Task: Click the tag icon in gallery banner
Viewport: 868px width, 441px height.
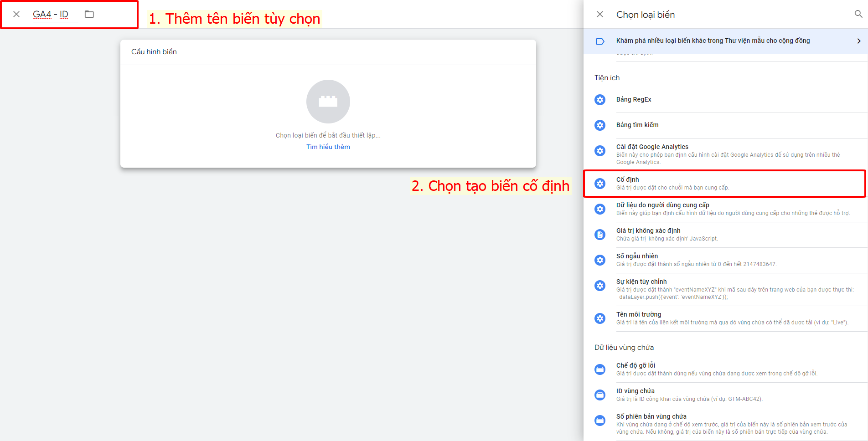Action: click(600, 41)
